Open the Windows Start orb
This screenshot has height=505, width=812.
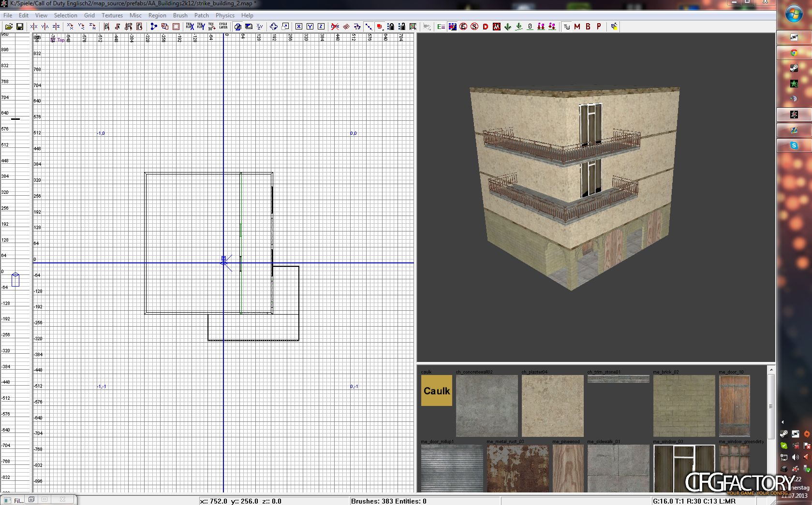click(794, 14)
